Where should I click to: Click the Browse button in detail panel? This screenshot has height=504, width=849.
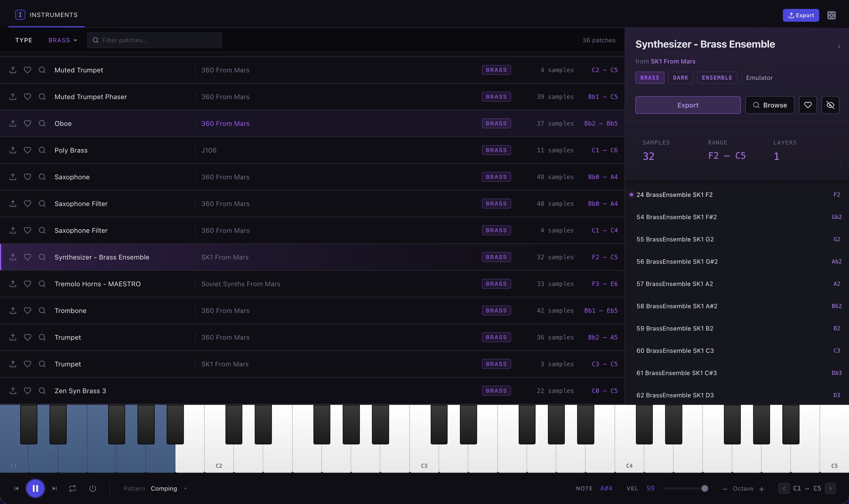[770, 105]
